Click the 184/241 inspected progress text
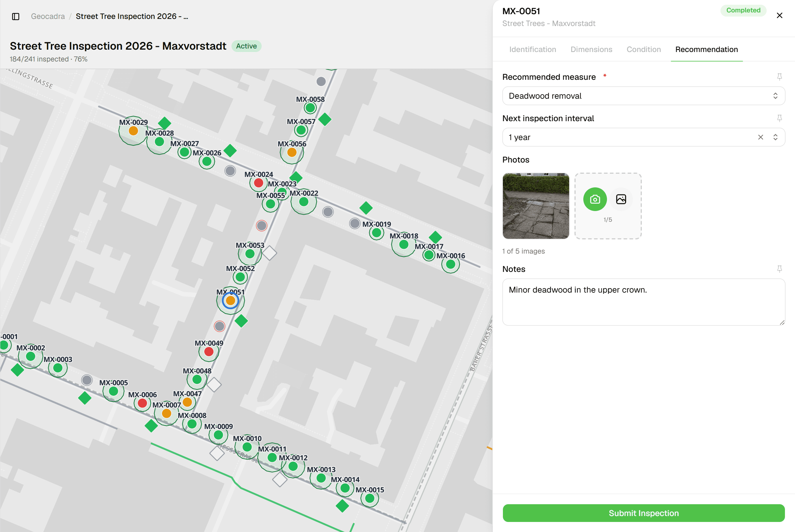 tap(48, 59)
